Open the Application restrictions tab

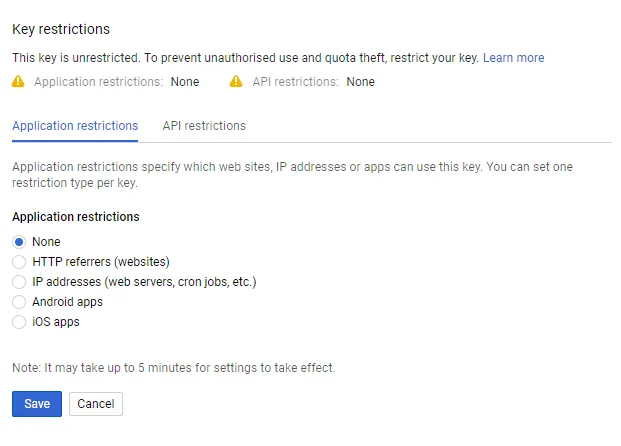(75, 126)
